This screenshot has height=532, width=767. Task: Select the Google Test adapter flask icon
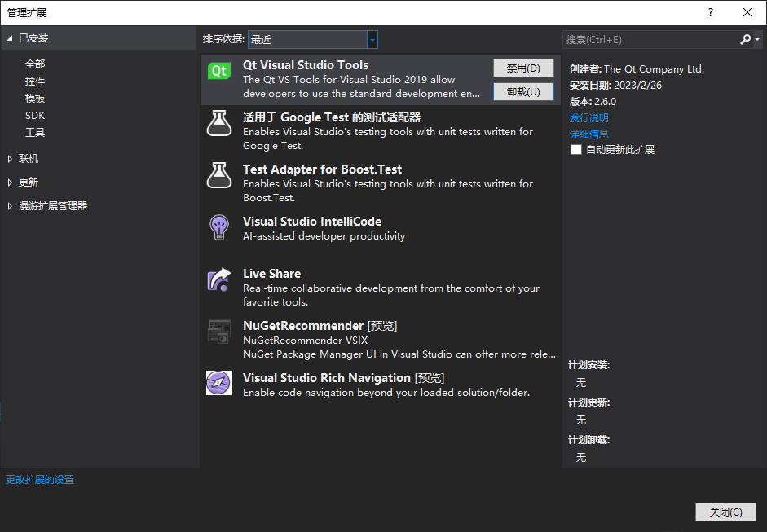pyautogui.click(x=219, y=124)
